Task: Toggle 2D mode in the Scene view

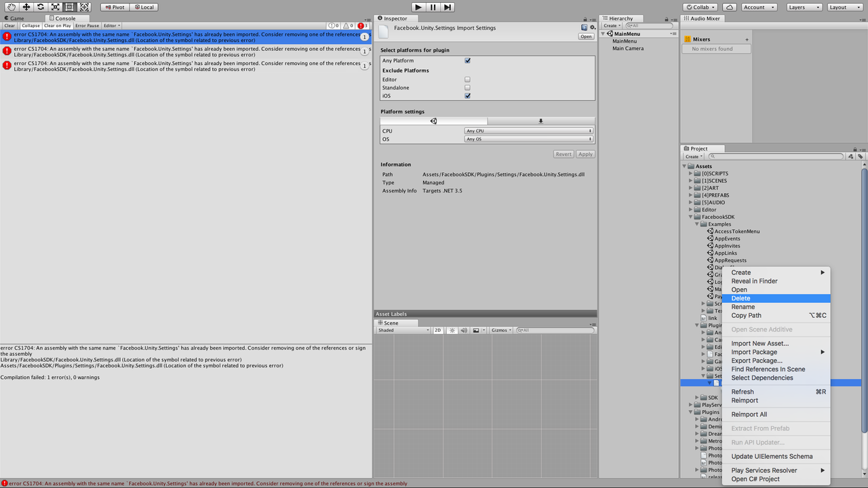Action: (439, 330)
